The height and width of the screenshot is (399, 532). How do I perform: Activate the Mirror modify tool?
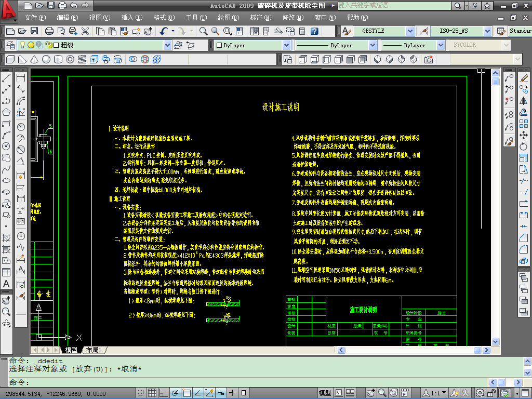click(524, 101)
